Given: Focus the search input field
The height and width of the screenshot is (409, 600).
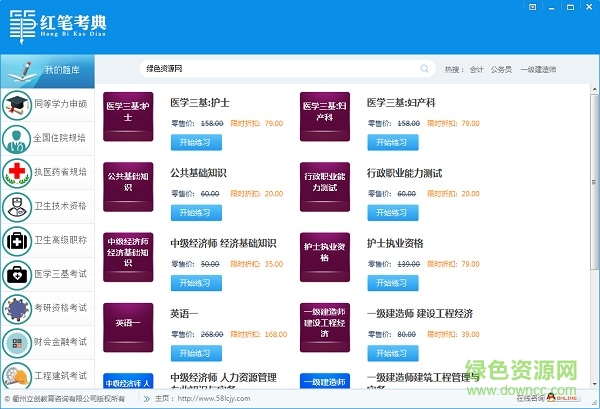Looking at the screenshot, I should pos(280,69).
